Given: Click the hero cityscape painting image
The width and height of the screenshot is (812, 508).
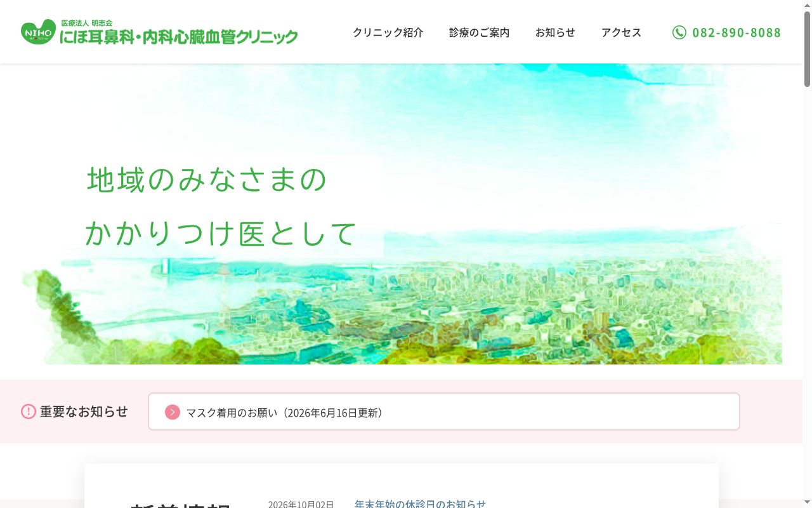Looking at the screenshot, I should (x=401, y=214).
